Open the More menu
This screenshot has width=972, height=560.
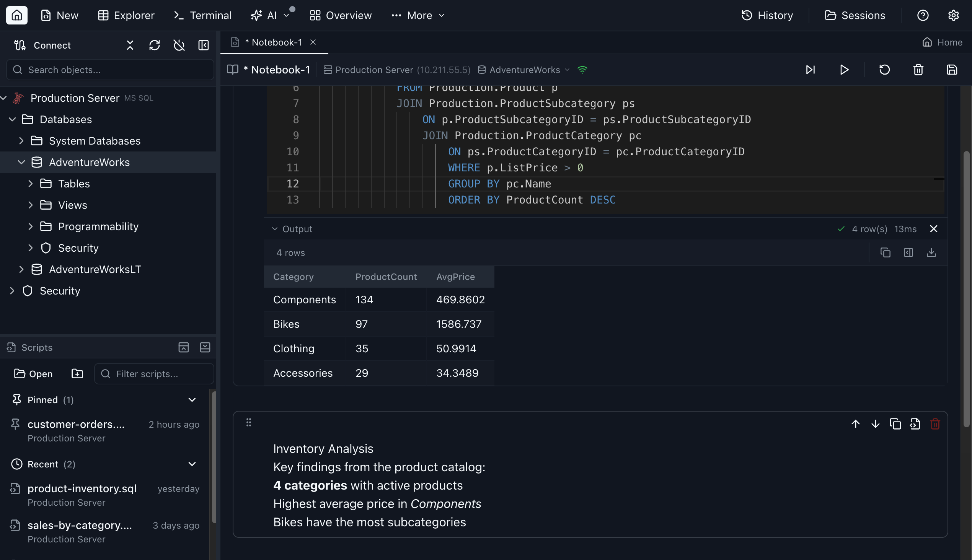(x=418, y=15)
